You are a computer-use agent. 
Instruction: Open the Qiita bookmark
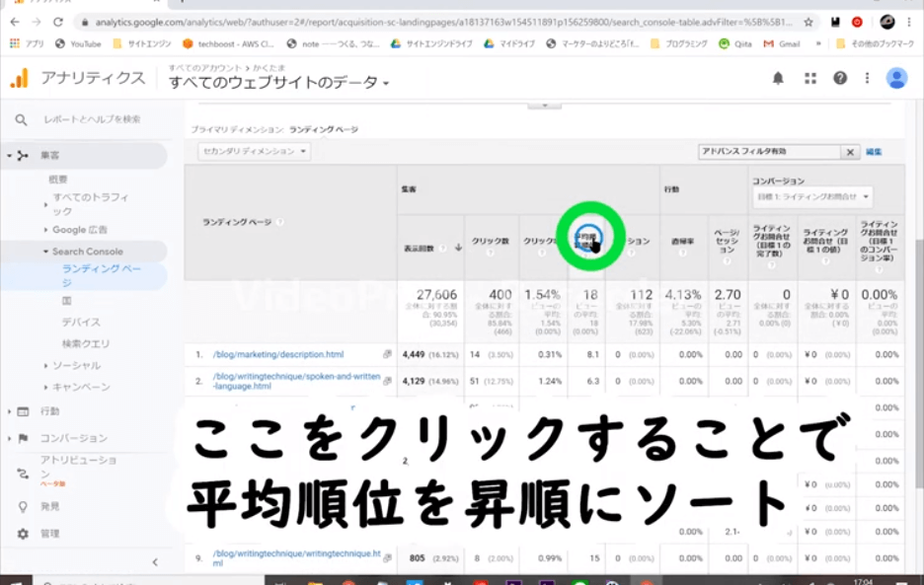(x=735, y=43)
